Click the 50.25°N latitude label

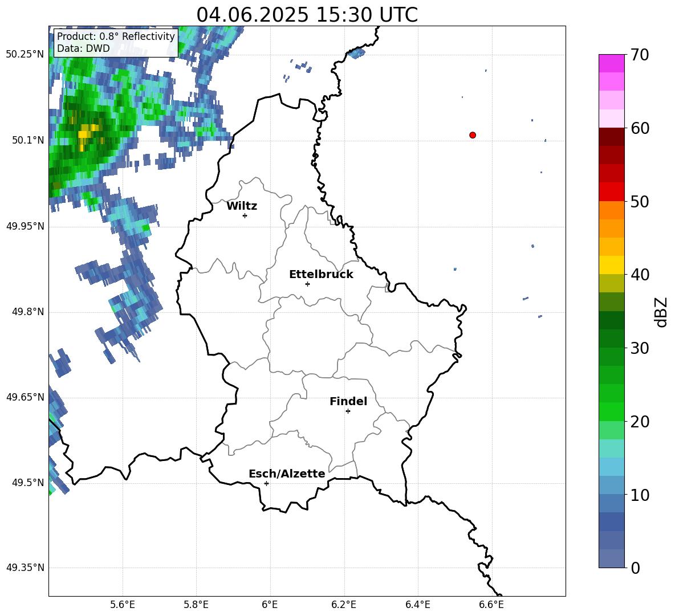pyautogui.click(x=25, y=55)
